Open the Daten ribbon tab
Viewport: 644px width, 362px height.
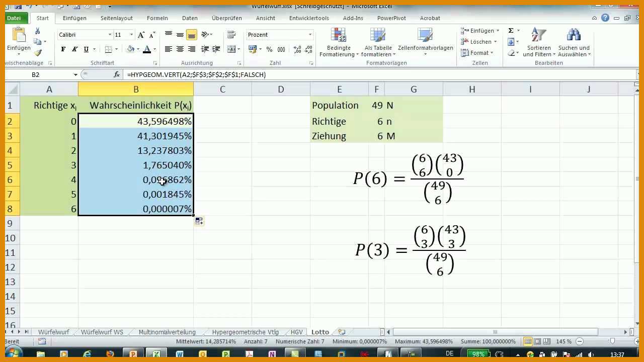point(190,18)
